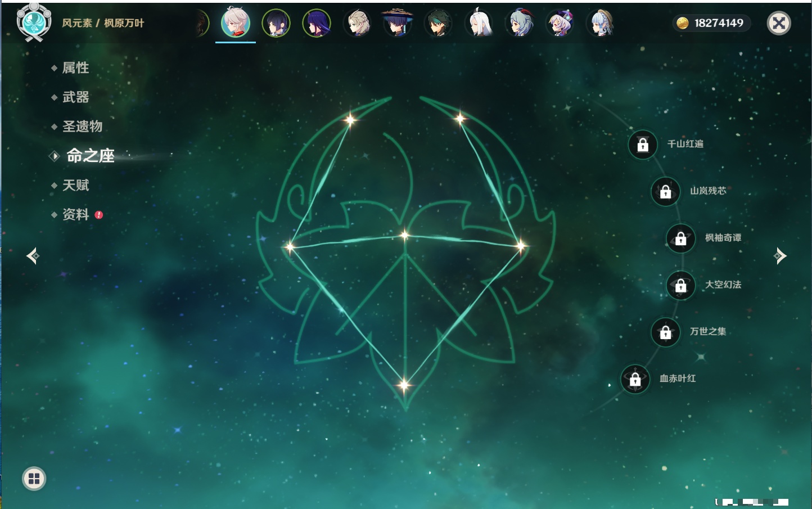This screenshot has width=812, height=509.
Task: Open locked constellation 千山红遍
Action: [x=643, y=145]
